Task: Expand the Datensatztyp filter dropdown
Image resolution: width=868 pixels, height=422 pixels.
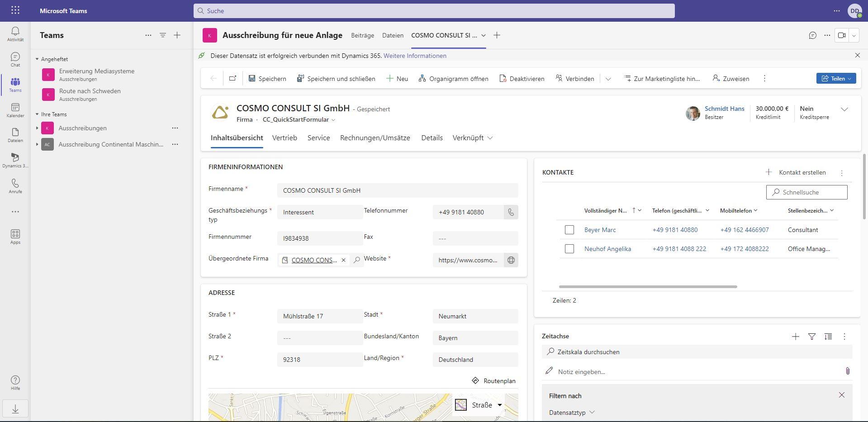Action: click(572, 413)
